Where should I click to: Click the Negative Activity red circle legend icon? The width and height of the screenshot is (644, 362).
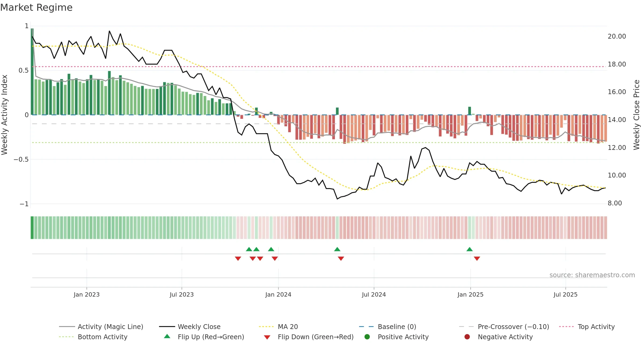coord(467,337)
